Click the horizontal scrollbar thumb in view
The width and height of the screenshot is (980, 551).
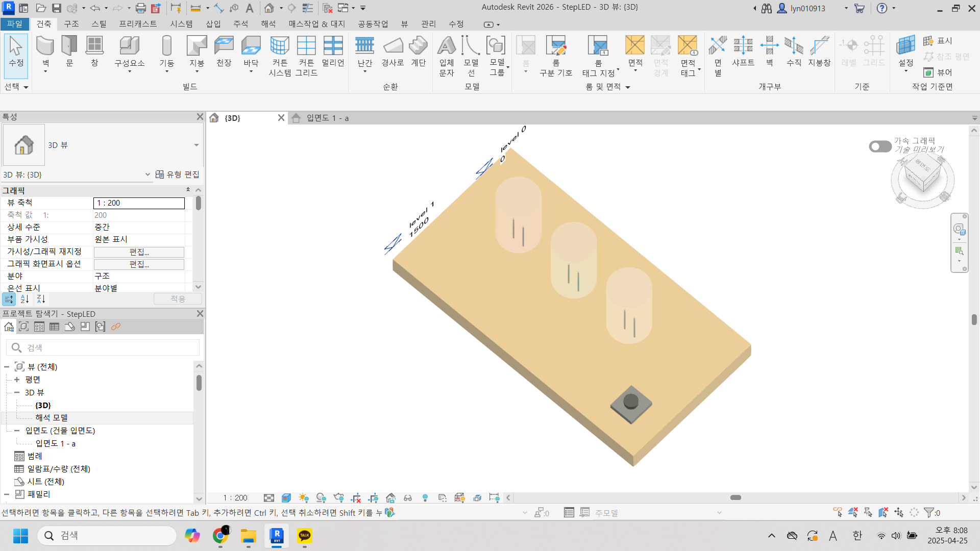[x=736, y=497]
